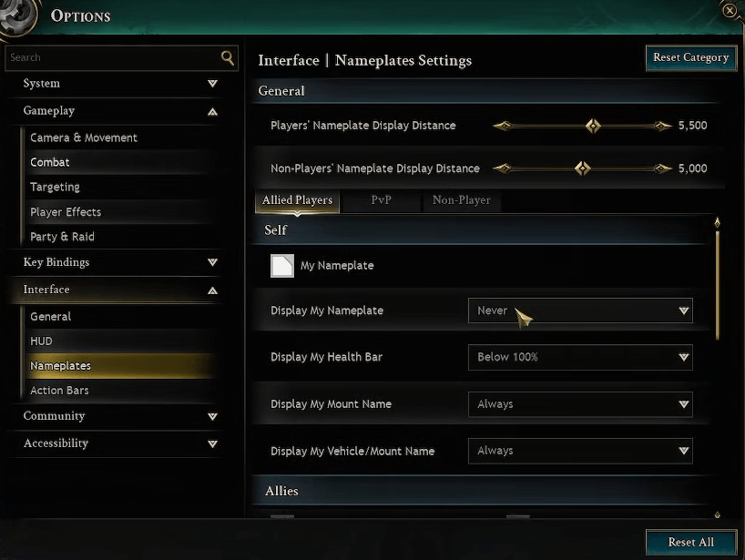The height and width of the screenshot is (560, 745).
Task: Switch to the Non-Player tab
Action: pyautogui.click(x=462, y=200)
